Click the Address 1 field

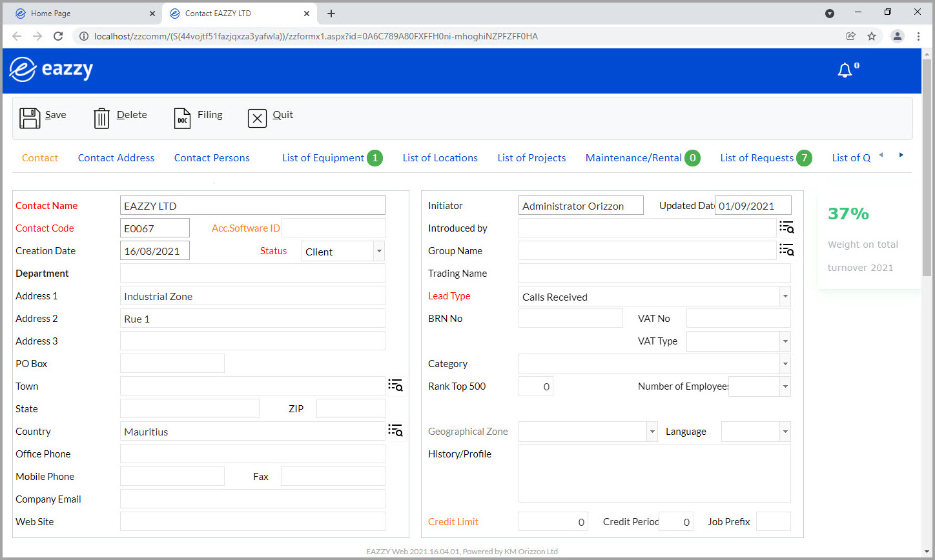point(252,296)
